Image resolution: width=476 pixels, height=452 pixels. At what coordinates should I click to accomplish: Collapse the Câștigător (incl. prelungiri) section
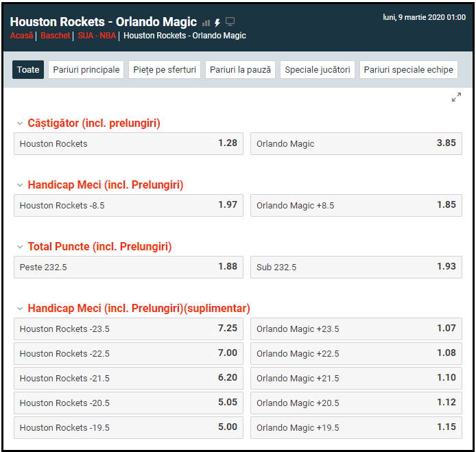click(20, 123)
